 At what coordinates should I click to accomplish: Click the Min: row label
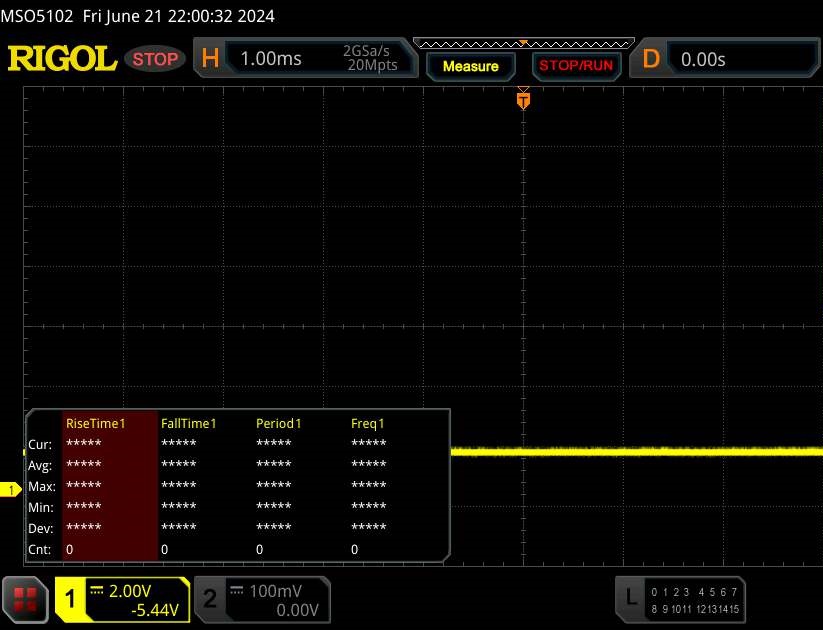click(40, 508)
